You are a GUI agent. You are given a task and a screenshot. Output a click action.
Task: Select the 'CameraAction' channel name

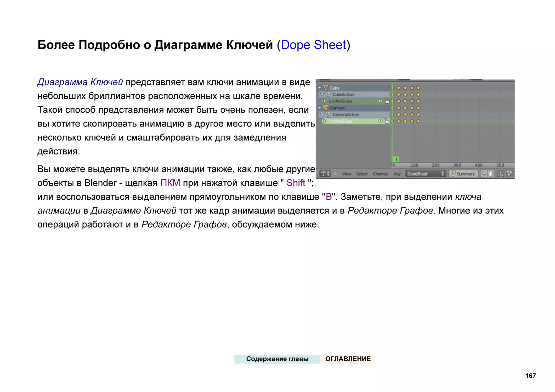click(346, 114)
